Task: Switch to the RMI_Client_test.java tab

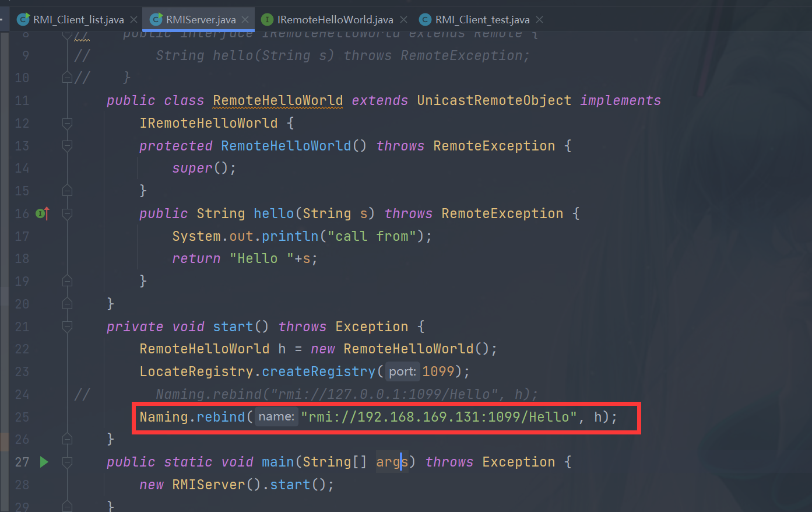Action: pos(483,20)
